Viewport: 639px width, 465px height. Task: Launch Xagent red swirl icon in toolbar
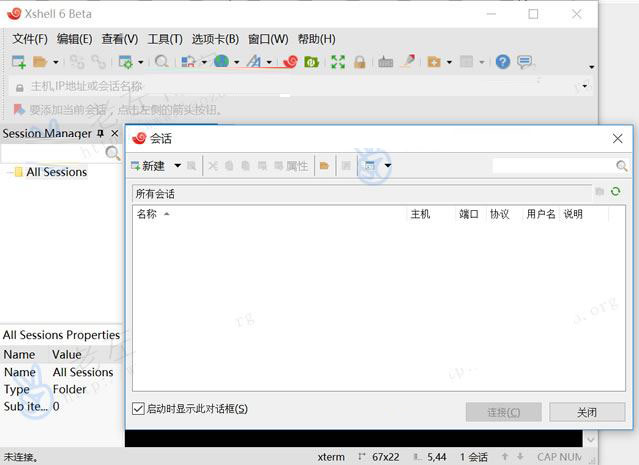click(290, 62)
